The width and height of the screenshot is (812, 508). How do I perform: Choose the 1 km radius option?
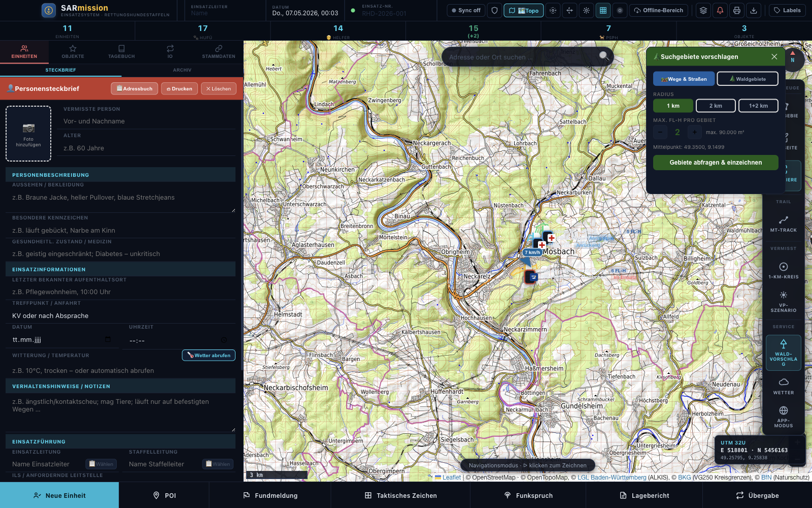coord(673,106)
